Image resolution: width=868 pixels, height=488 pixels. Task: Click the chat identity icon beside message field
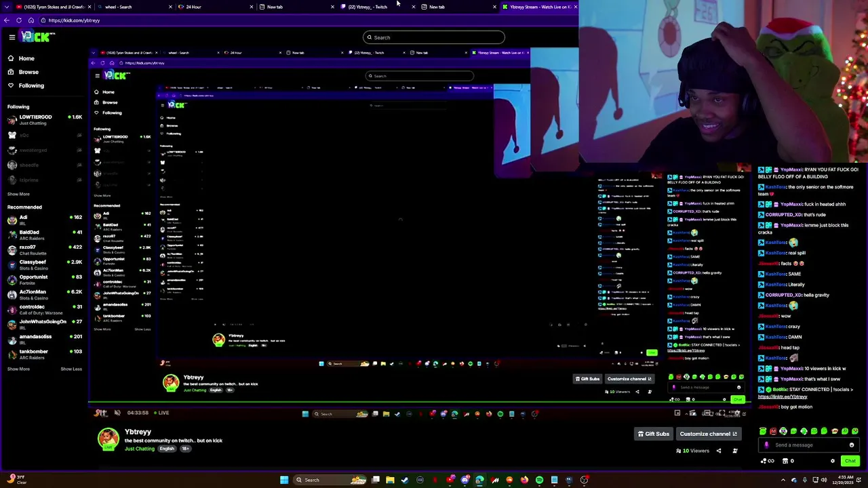point(766,445)
